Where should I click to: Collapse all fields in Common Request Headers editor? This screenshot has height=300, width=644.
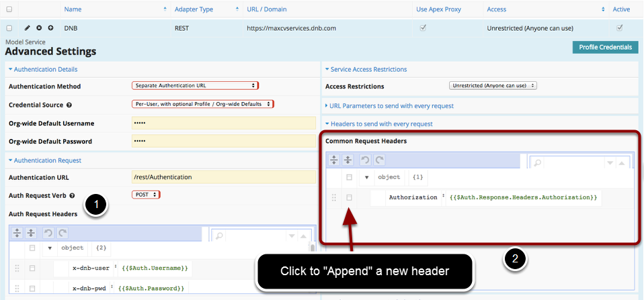pyautogui.click(x=348, y=160)
